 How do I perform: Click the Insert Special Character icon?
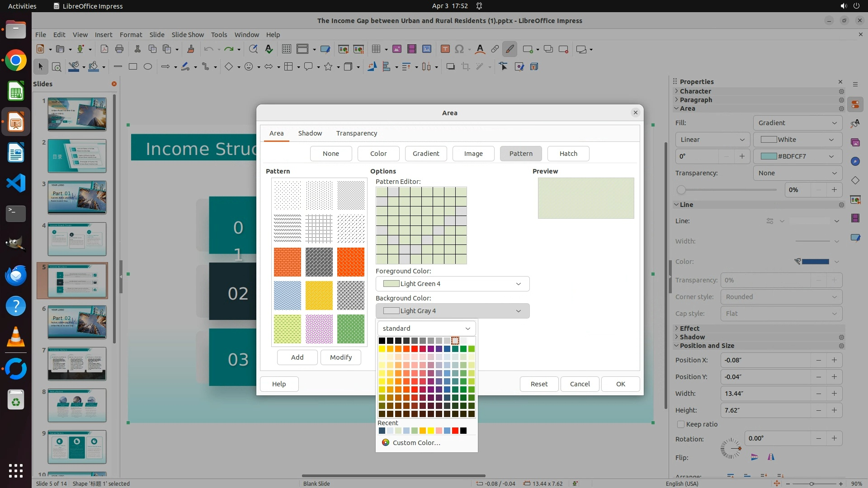click(x=459, y=49)
